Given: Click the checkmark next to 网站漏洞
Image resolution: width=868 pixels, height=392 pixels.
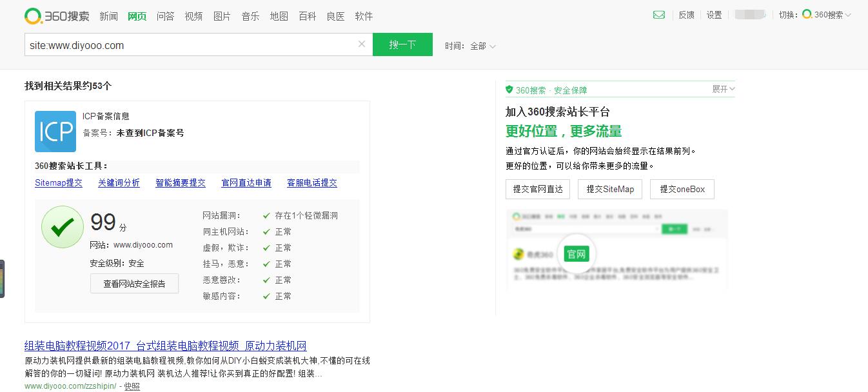Looking at the screenshot, I should (x=266, y=215).
